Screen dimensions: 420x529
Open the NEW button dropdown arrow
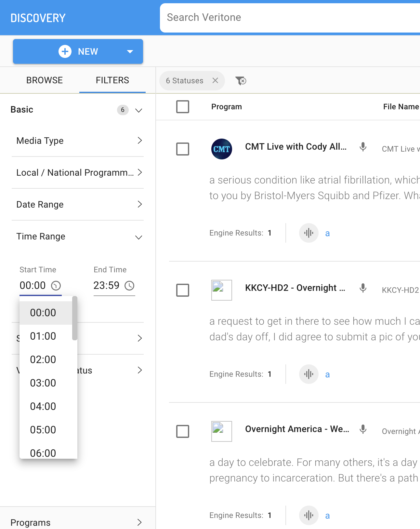click(x=130, y=51)
